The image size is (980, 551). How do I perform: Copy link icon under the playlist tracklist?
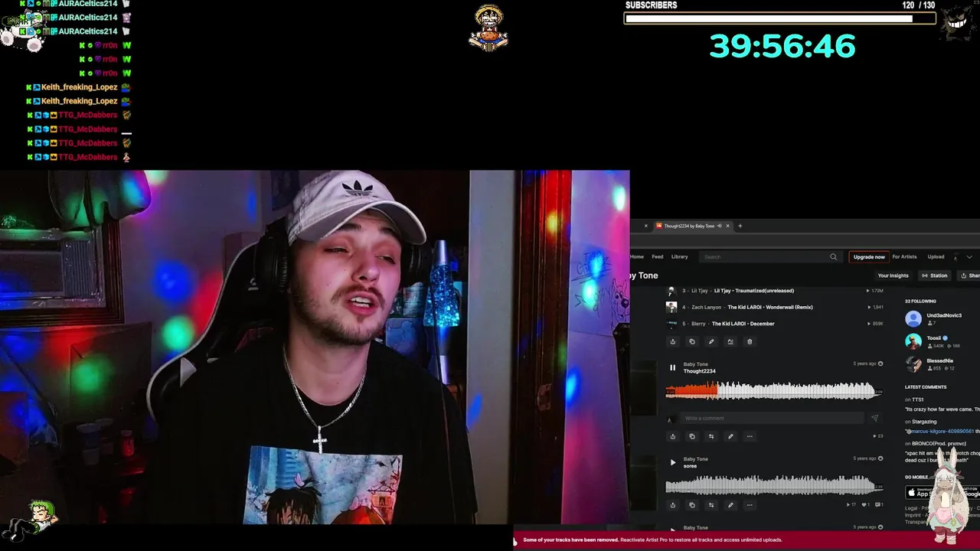point(692,341)
